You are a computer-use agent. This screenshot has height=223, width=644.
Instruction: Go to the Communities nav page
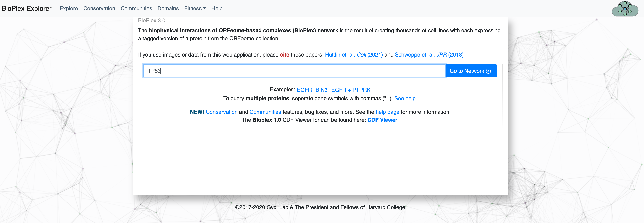click(136, 8)
